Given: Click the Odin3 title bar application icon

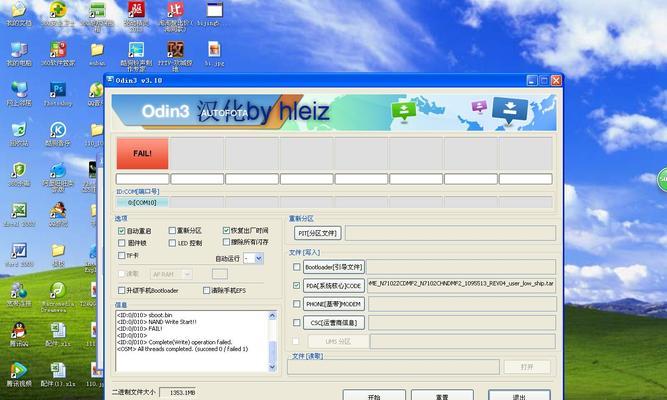Looking at the screenshot, I should click(110, 80).
